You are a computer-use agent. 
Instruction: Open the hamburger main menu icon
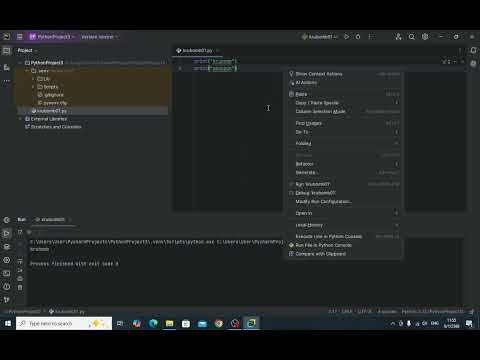(20, 37)
